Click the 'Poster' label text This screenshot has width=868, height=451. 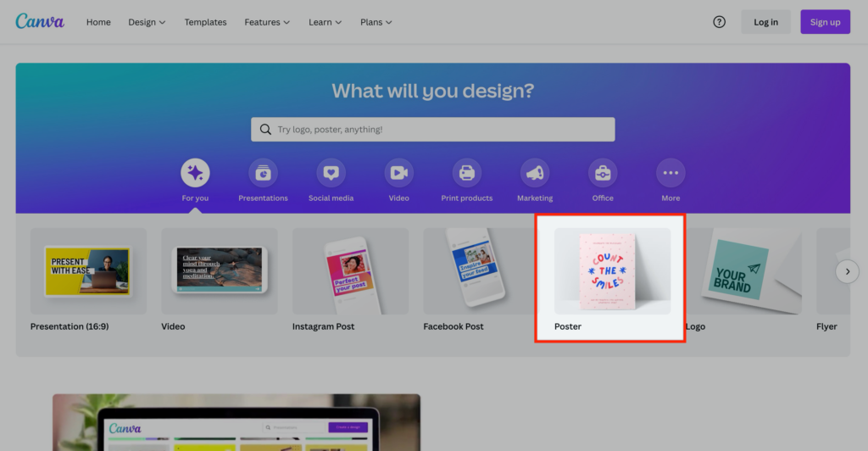[x=568, y=326]
